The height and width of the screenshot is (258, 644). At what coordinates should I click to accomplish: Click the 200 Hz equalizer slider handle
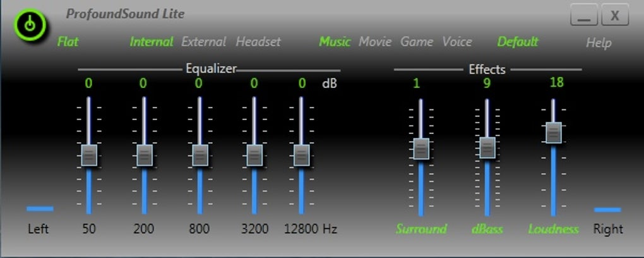(x=145, y=155)
